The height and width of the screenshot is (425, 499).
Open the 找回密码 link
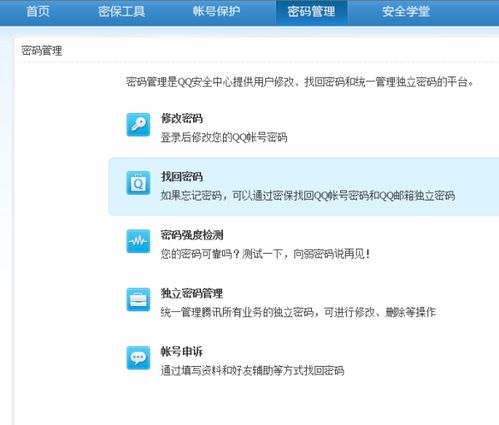tap(182, 177)
